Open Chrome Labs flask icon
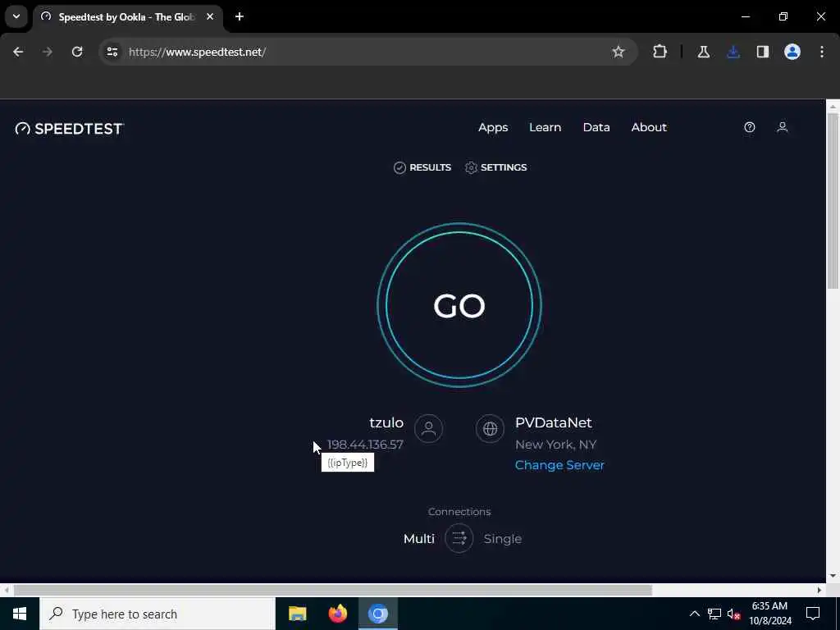Viewport: 840px width, 630px height. pos(703,52)
